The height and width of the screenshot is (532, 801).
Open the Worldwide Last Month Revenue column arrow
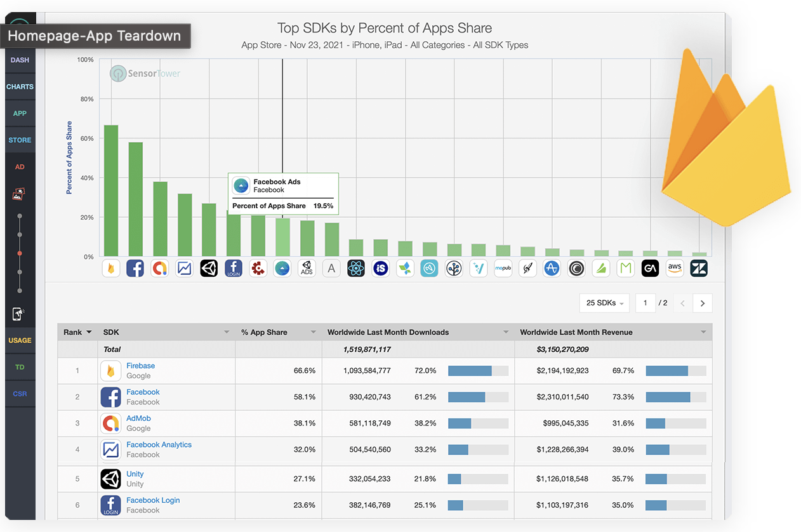click(703, 332)
